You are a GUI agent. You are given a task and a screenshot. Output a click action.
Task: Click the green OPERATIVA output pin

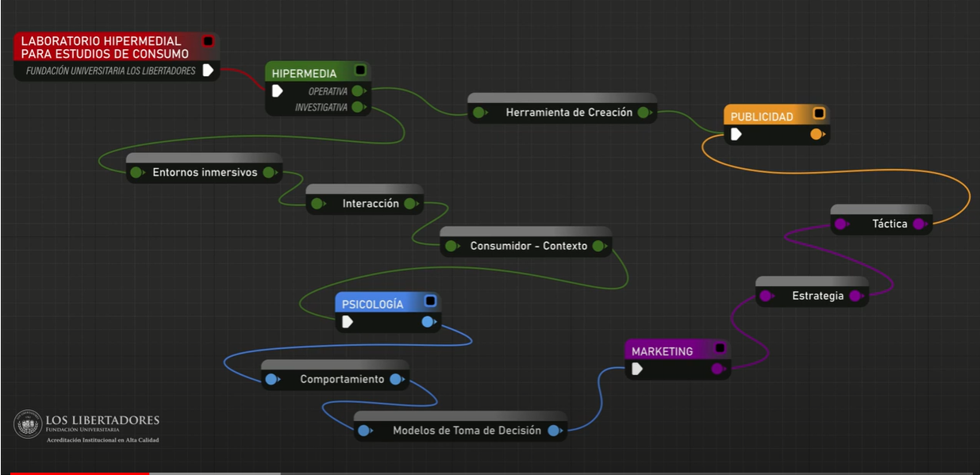358,91
